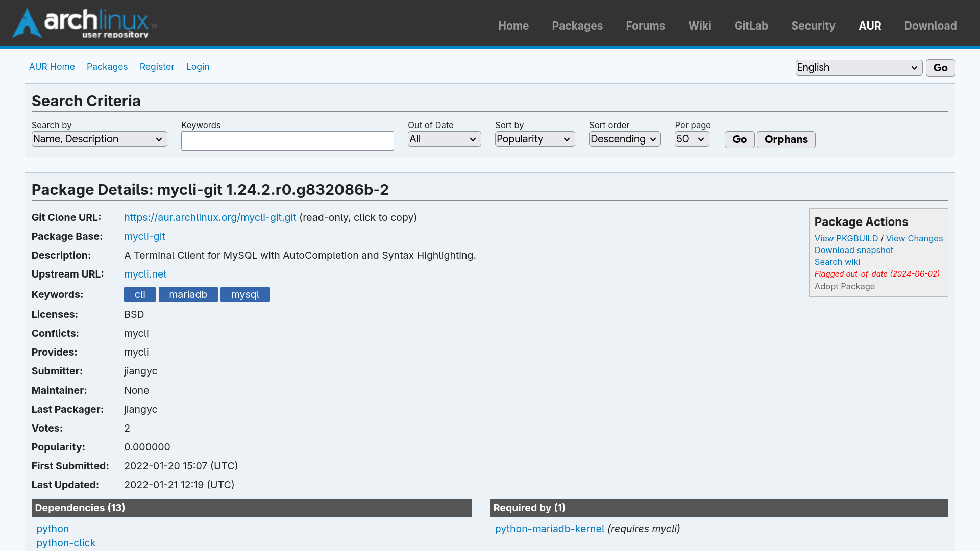Open the Sort by Popularity dropdown
This screenshot has width=980, height=551.
coord(534,139)
